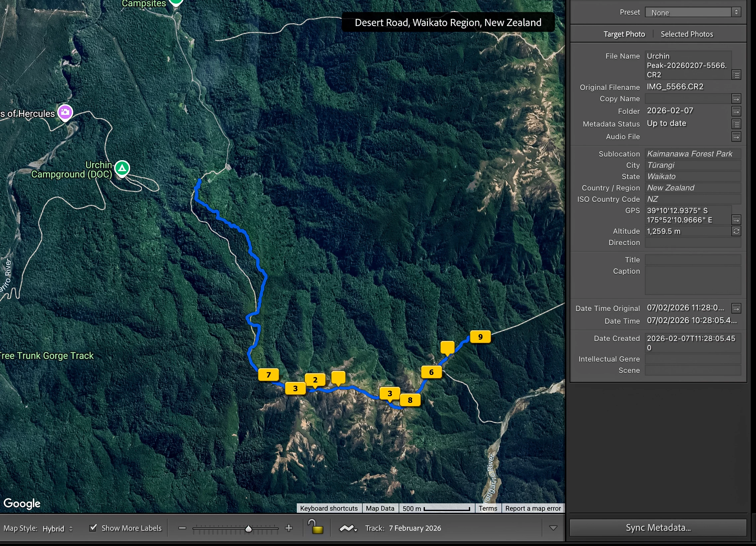756x546 pixels.
Task: Click photo cluster marker numbered 9
Action: point(480,337)
